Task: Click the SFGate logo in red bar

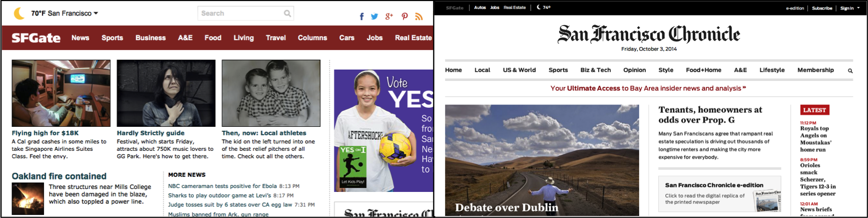Action: tap(36, 38)
